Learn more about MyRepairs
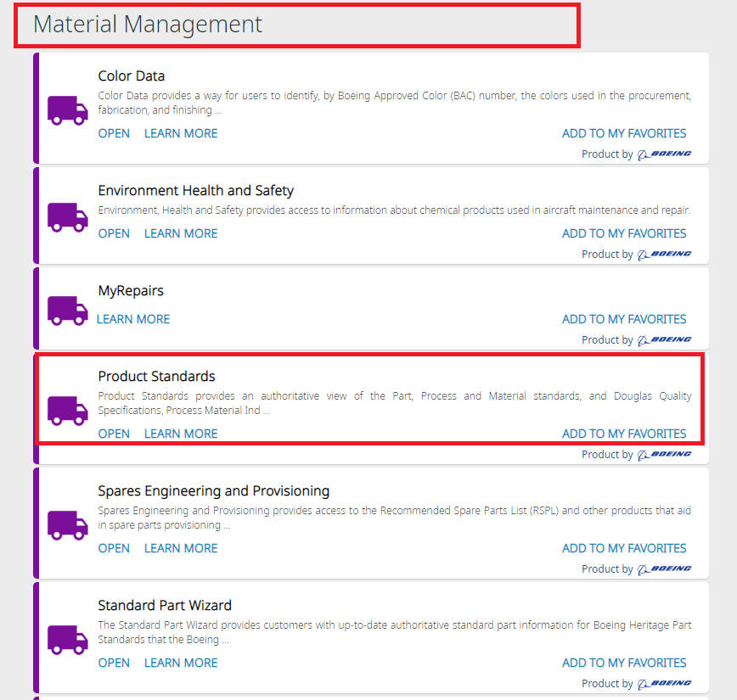The width and height of the screenshot is (737, 700). (133, 319)
